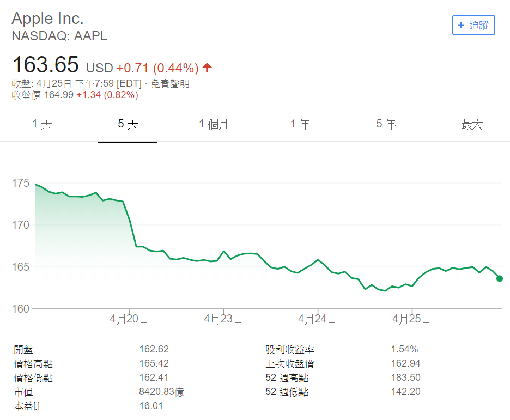Switch to the 最大 range tab
The height and width of the screenshot is (420, 510).
click(472, 124)
